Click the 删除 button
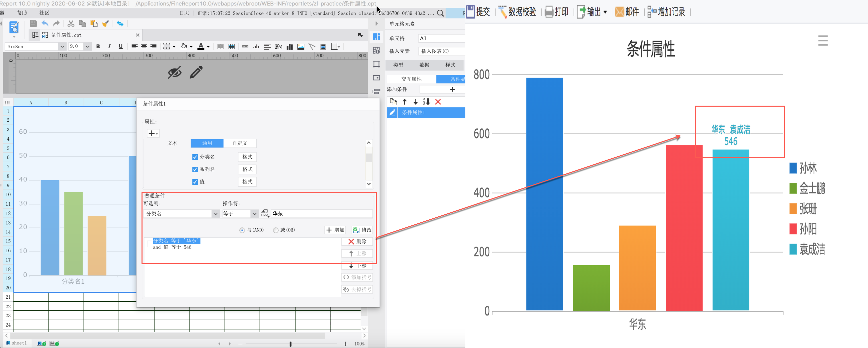 (357, 242)
